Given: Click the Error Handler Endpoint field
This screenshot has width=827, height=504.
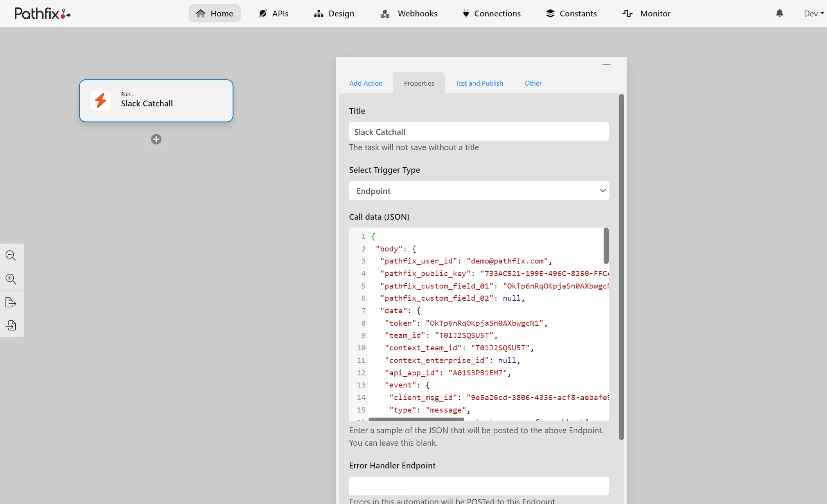Looking at the screenshot, I should point(479,486).
